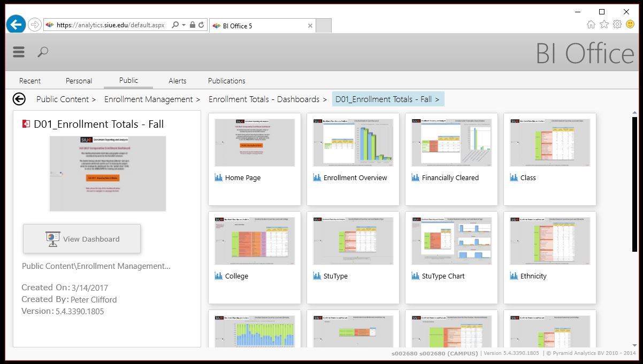Image resolution: width=643 pixels, height=364 pixels.
Task: Click the browser back navigation button
Action: [x=16, y=25]
